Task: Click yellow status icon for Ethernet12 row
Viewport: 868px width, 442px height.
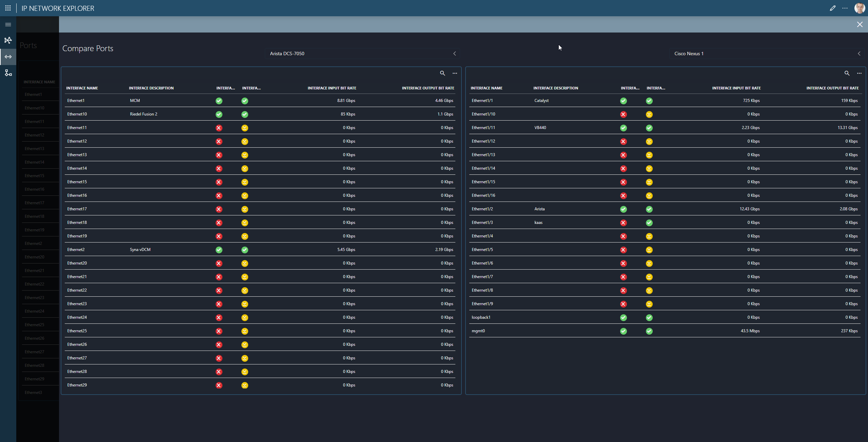Action: (x=245, y=142)
